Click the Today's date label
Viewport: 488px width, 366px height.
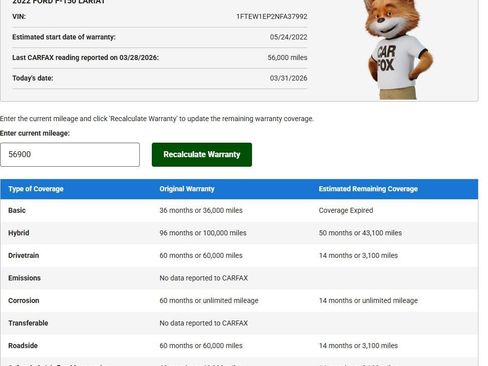coord(33,78)
